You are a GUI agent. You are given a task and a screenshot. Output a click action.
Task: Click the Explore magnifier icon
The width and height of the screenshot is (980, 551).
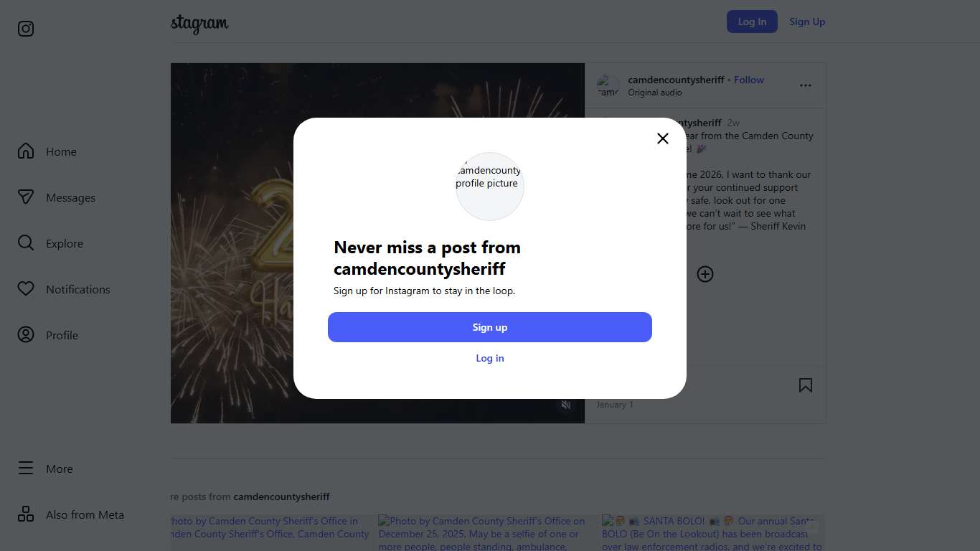click(26, 243)
